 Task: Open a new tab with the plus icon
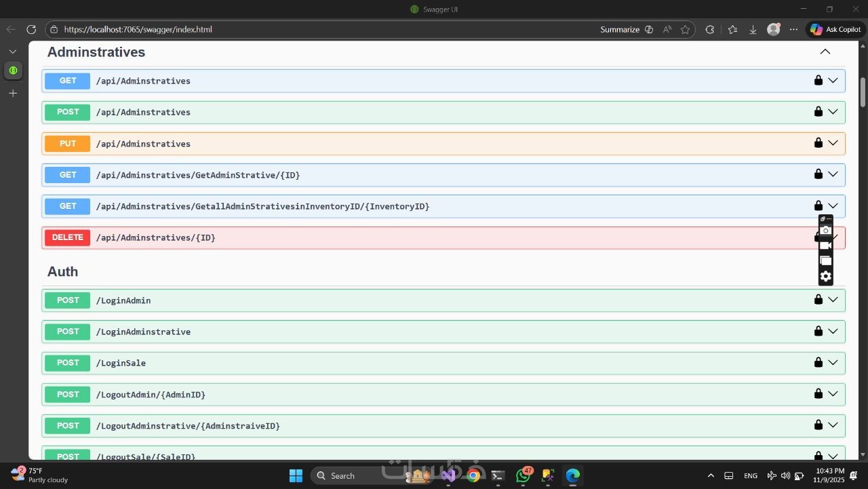click(13, 93)
